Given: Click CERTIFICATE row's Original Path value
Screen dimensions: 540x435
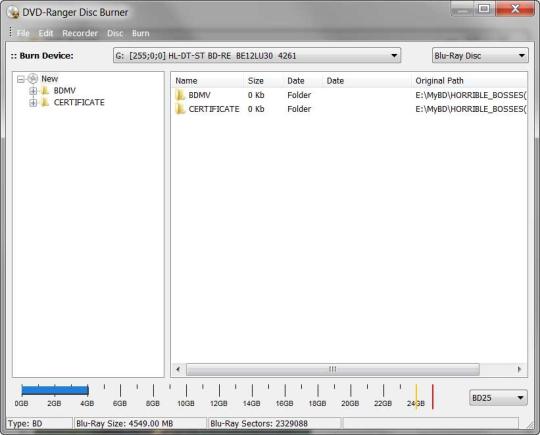Looking at the screenshot, I should click(x=471, y=109).
